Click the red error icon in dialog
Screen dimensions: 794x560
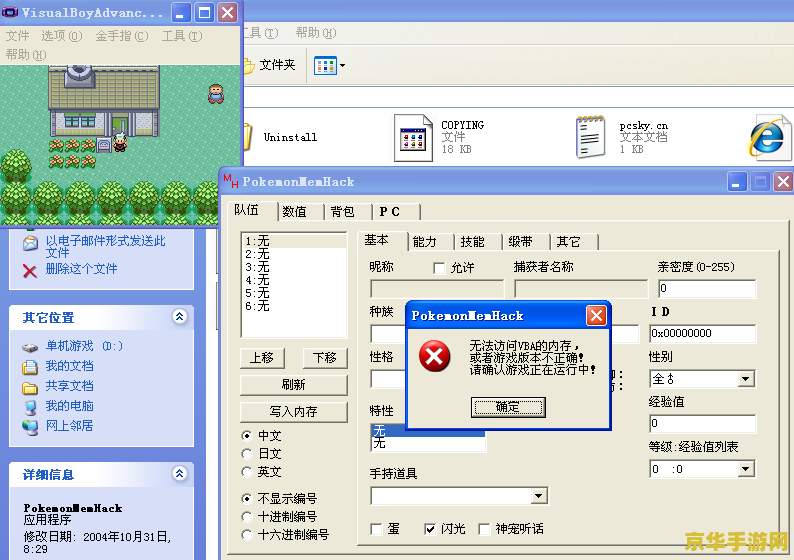pos(434,356)
